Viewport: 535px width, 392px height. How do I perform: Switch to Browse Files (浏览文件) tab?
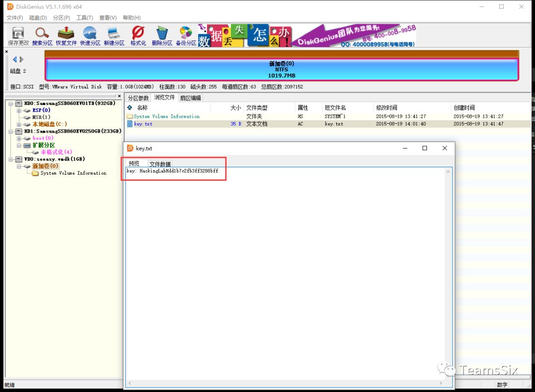[164, 98]
